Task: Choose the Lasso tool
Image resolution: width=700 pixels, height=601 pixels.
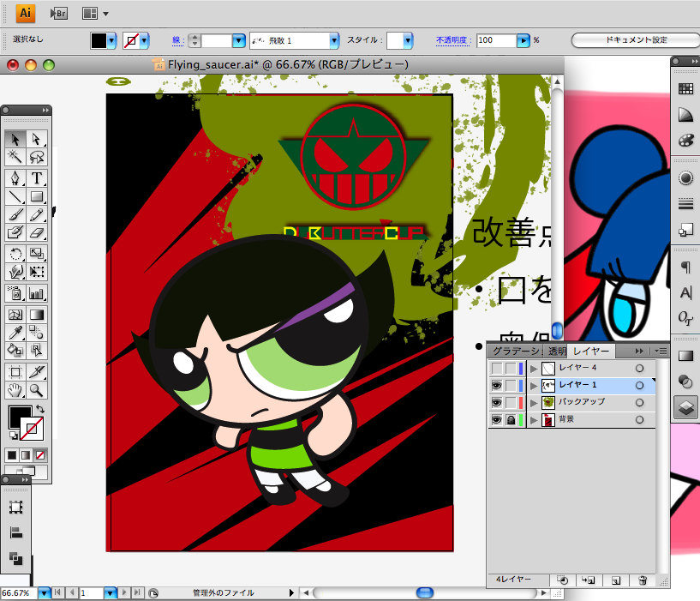Action: click(x=37, y=157)
